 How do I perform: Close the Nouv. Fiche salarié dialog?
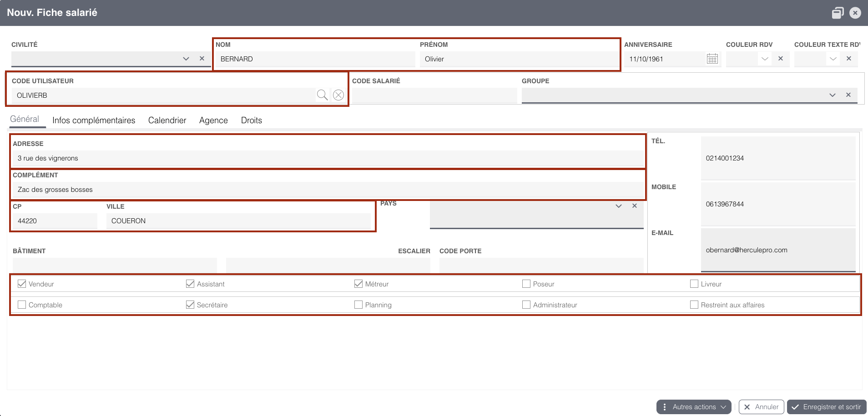pos(855,13)
